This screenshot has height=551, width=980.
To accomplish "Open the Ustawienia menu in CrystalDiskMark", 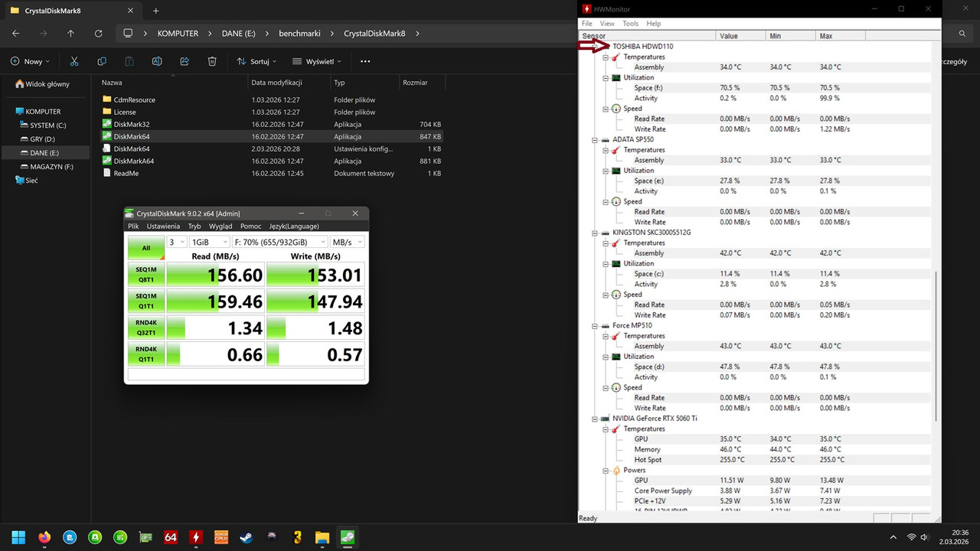I will coord(163,227).
